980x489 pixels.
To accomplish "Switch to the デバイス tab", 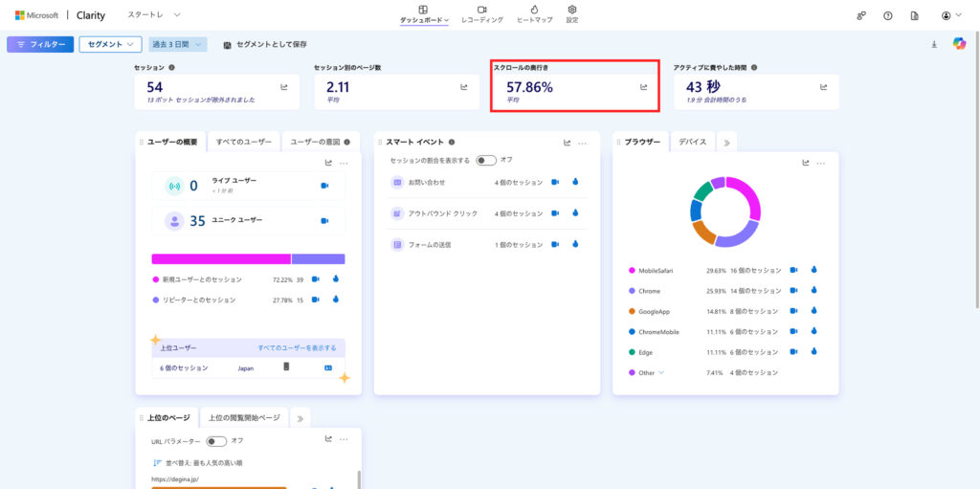I will click(692, 142).
